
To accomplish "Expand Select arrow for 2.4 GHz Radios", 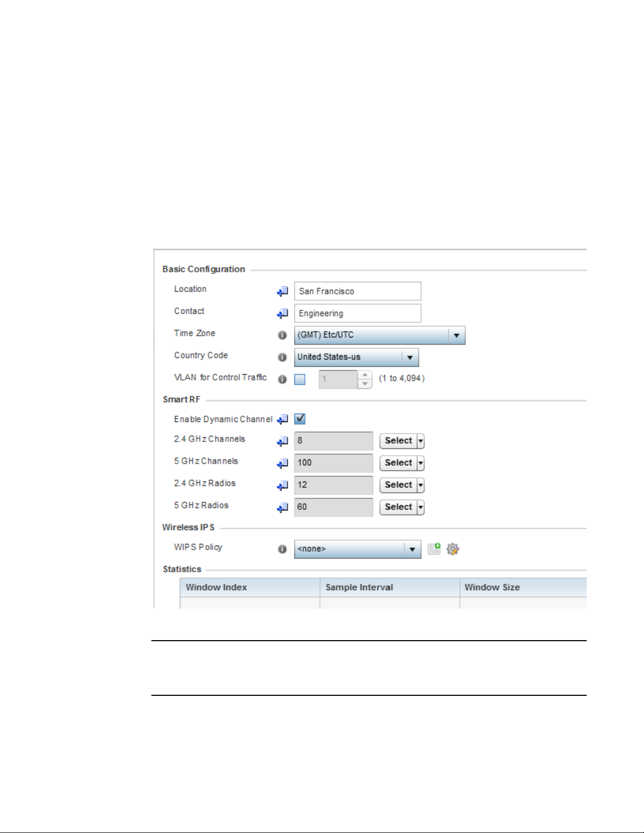I will [x=421, y=485].
